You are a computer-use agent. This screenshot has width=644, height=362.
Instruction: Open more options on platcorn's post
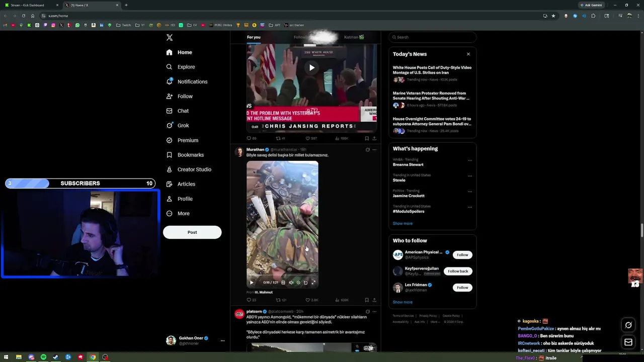tap(374, 312)
